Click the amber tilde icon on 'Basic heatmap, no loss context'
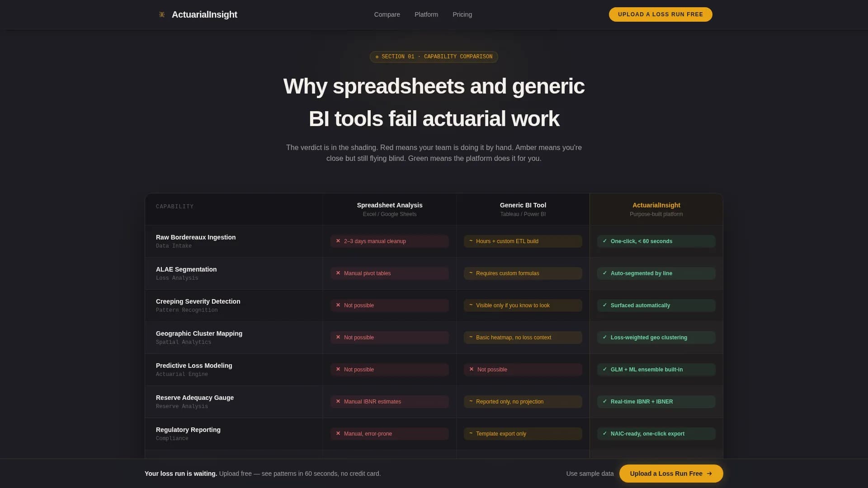The height and width of the screenshot is (488, 868). click(x=471, y=338)
